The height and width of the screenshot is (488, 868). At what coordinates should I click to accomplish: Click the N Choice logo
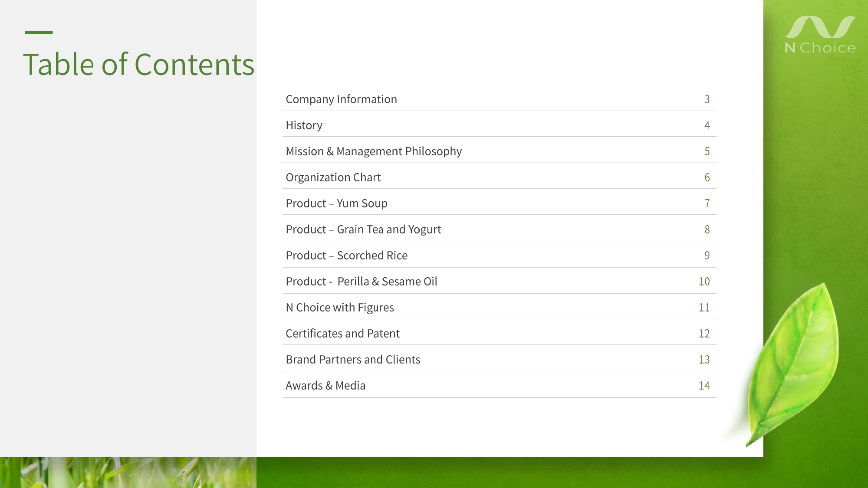(x=820, y=36)
